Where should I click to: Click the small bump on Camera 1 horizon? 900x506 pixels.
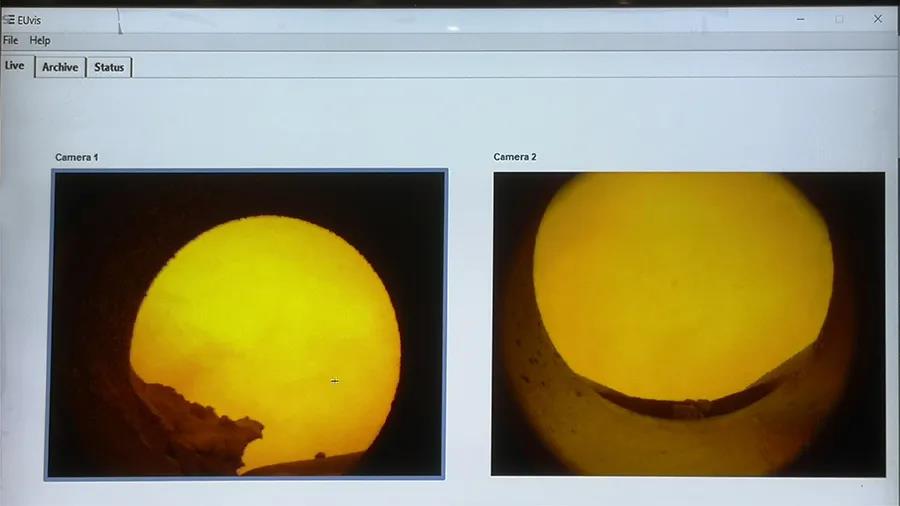pyautogui.click(x=320, y=455)
